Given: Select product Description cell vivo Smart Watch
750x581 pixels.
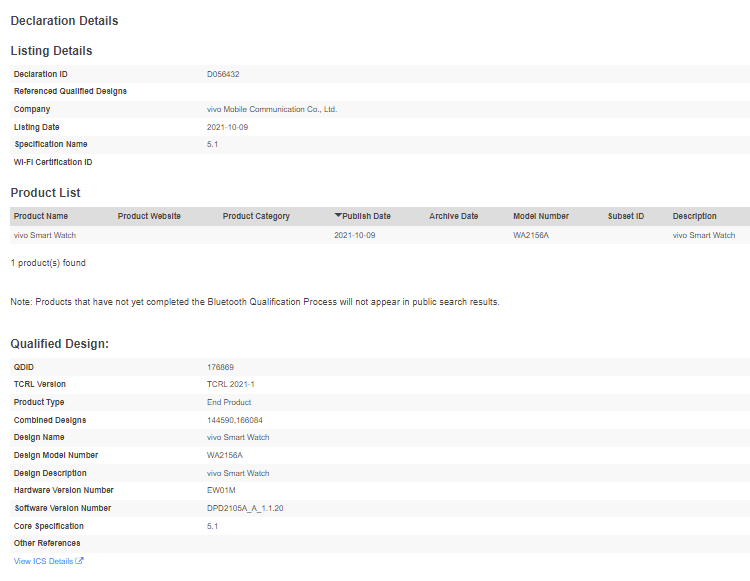Looking at the screenshot, I should 704,235.
